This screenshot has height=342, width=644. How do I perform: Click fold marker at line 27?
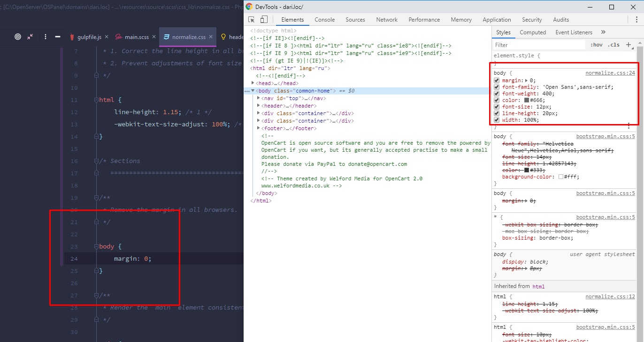(96, 295)
